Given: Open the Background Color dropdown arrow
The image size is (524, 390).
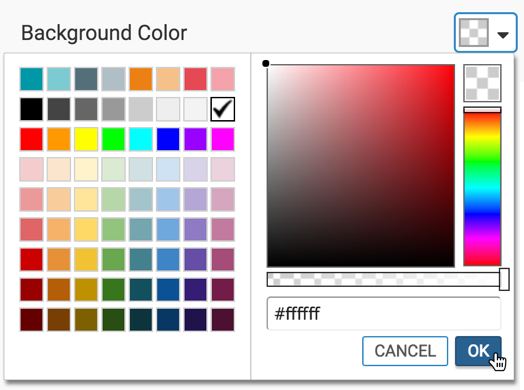Looking at the screenshot, I should (503, 34).
